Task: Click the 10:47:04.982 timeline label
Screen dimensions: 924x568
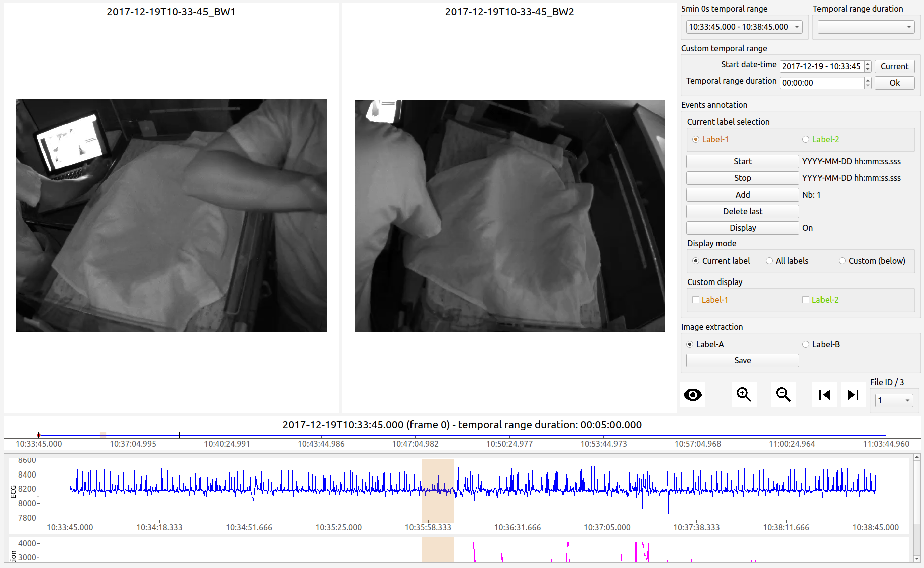Action: (416, 444)
